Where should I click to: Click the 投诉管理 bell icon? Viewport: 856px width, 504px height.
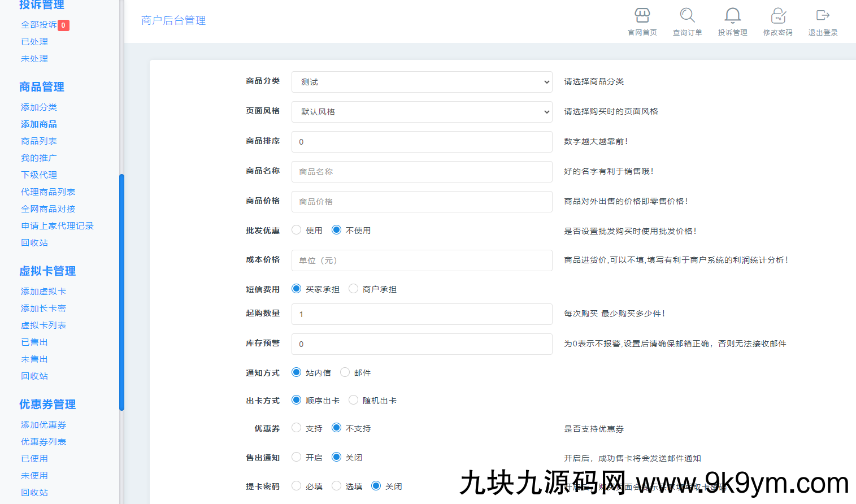click(732, 16)
